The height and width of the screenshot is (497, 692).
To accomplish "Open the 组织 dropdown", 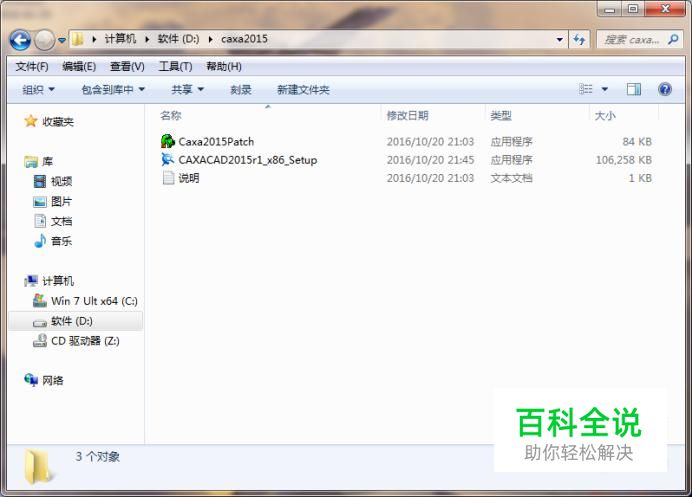I will click(38, 90).
